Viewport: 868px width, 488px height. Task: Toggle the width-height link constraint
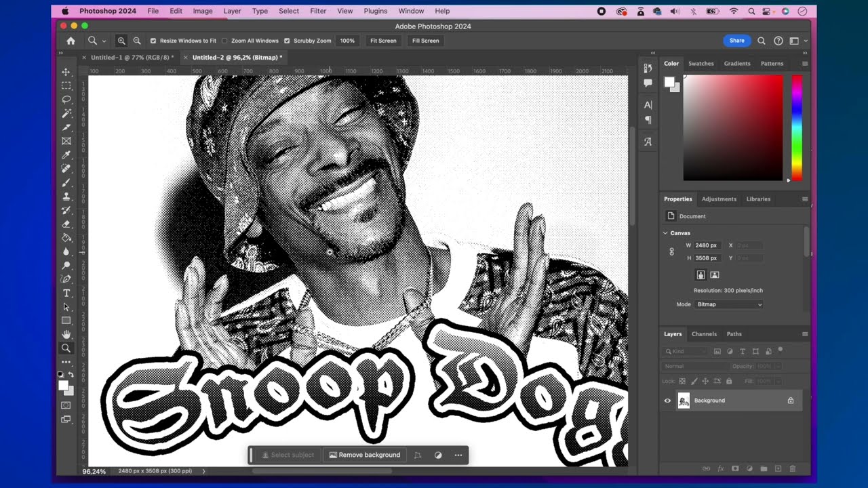(x=672, y=251)
